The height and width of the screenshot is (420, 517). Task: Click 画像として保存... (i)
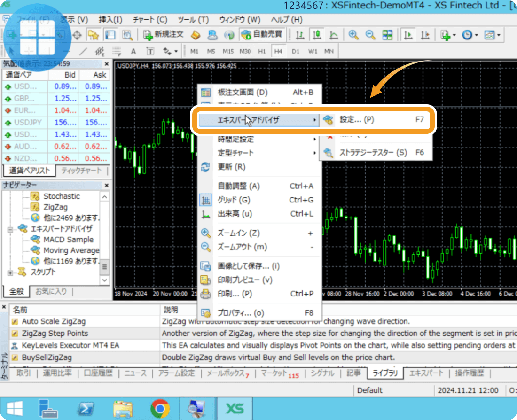pos(259,266)
